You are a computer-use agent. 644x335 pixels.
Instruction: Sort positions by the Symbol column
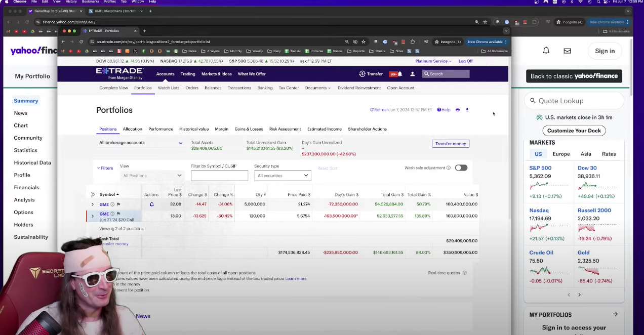coord(109,194)
